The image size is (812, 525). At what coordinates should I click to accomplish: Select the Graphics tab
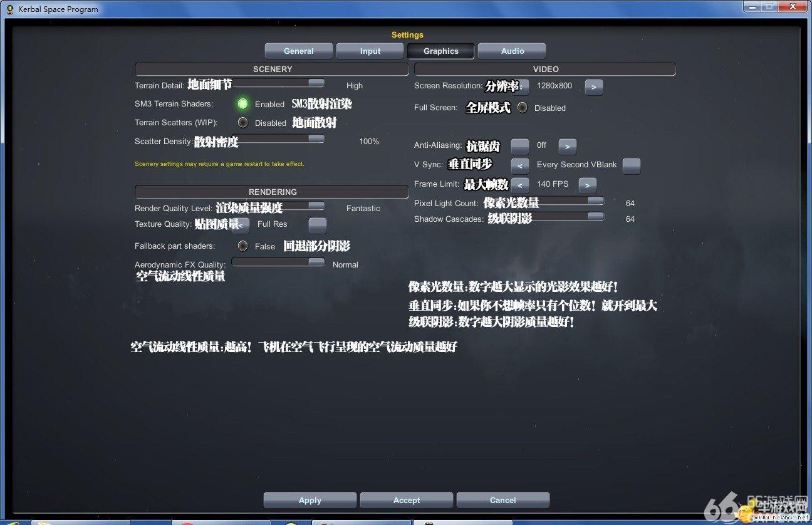[440, 51]
